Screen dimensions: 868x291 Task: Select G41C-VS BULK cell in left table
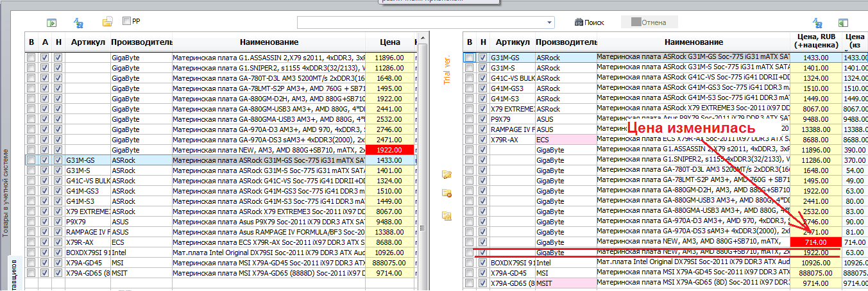(x=87, y=181)
